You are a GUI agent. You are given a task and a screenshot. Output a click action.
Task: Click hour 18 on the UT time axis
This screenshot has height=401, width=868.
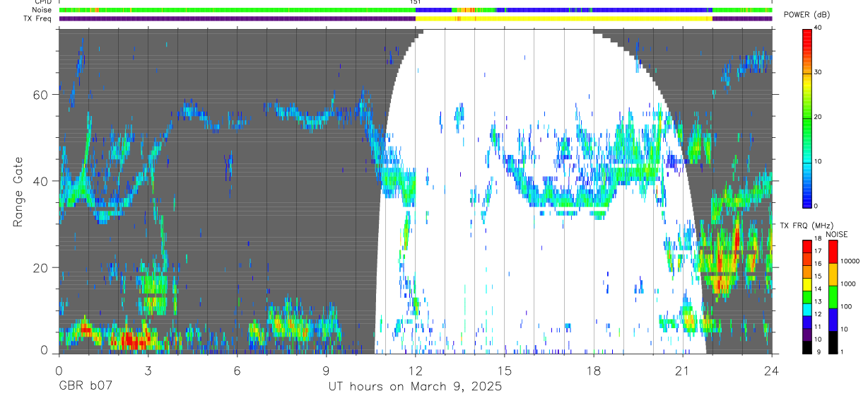click(x=594, y=370)
